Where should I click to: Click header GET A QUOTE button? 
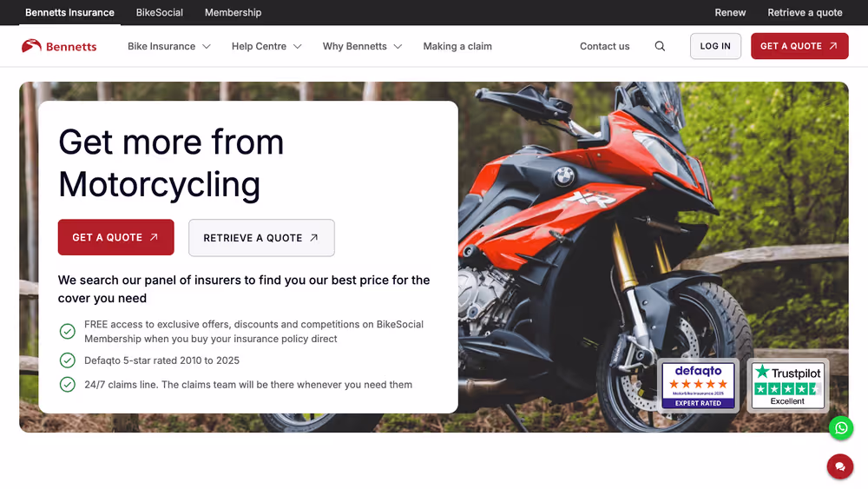(x=799, y=46)
